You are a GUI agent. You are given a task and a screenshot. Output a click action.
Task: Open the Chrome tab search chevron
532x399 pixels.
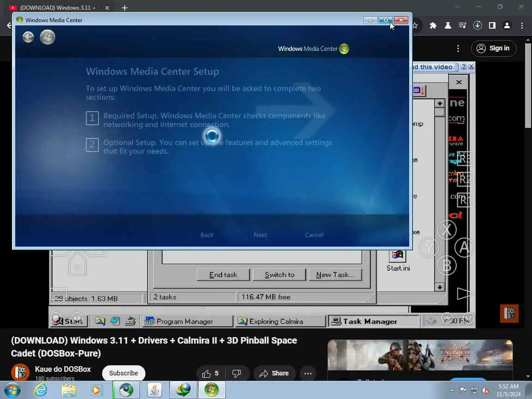point(457,6)
